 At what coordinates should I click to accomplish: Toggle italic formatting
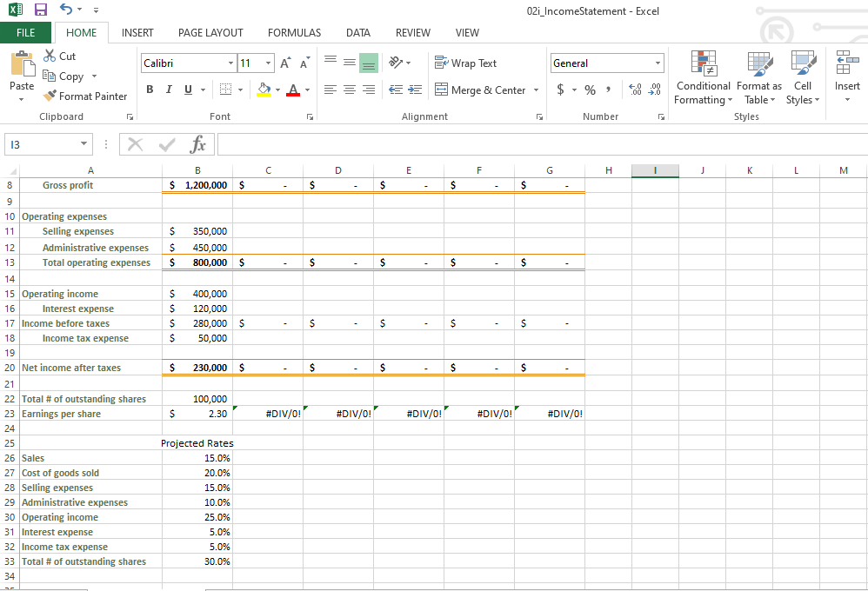pyautogui.click(x=168, y=89)
